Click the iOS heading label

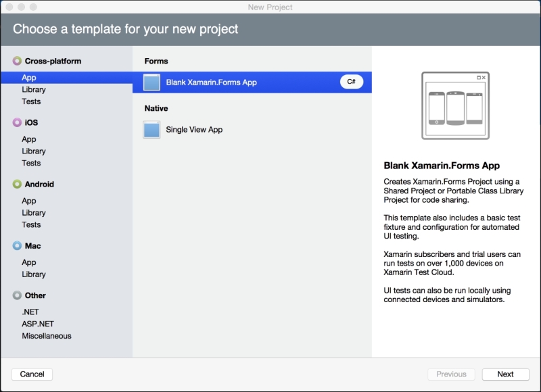[31, 122]
